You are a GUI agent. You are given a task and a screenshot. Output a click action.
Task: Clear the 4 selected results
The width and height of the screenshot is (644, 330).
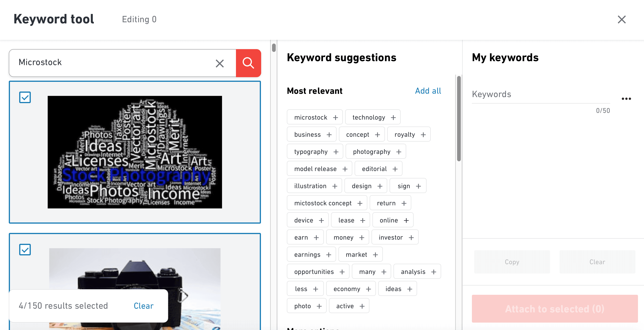point(143,305)
